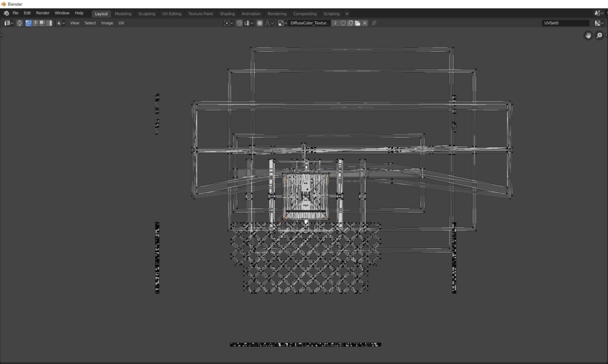Click fake user shield icon
Viewport: 608px width, 364px height.
point(343,23)
